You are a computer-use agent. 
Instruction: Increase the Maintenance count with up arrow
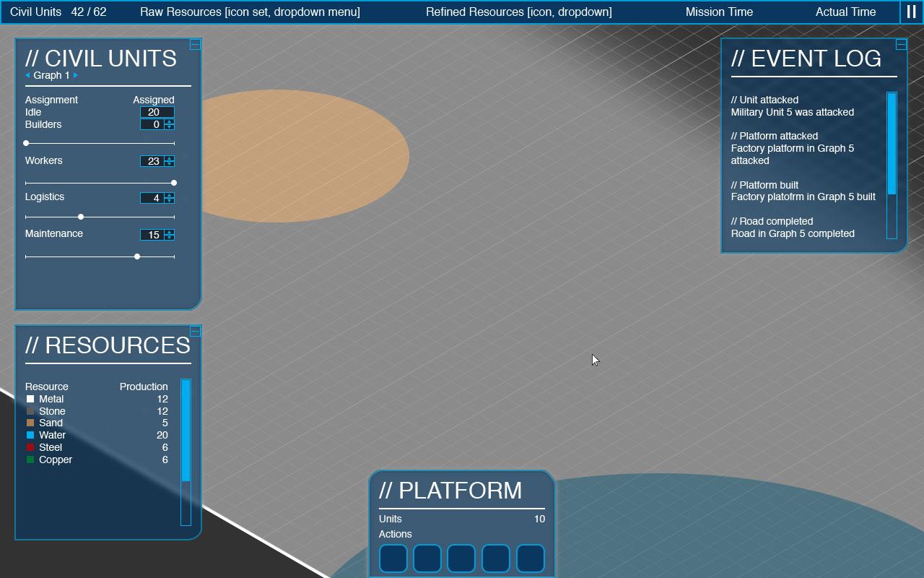[x=169, y=232]
